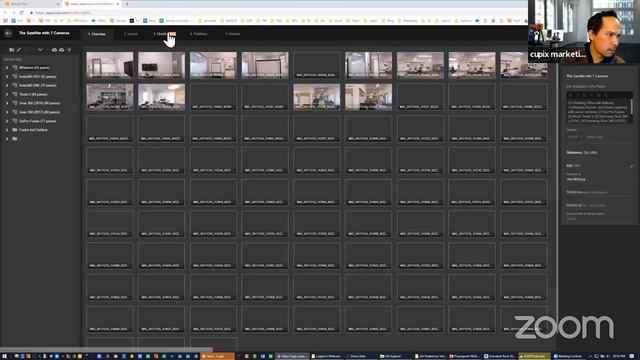Expand the Gear 360 (2017) section
This screenshot has width=640, height=360.
tap(7, 112)
